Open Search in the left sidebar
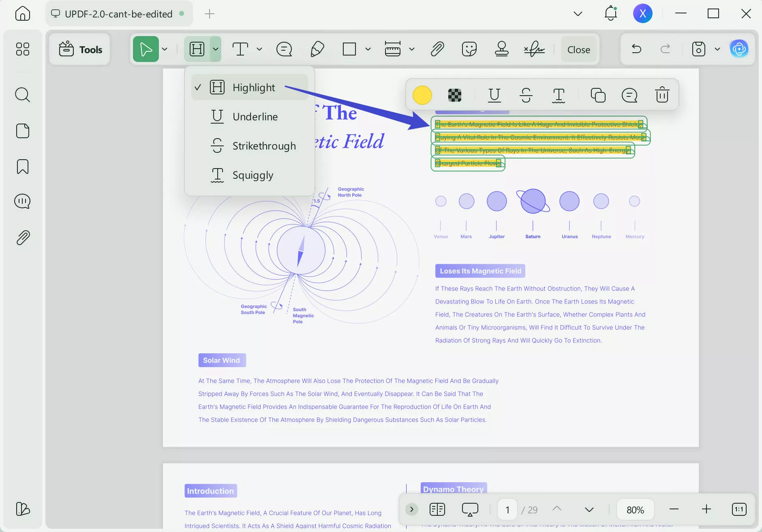 point(22,94)
